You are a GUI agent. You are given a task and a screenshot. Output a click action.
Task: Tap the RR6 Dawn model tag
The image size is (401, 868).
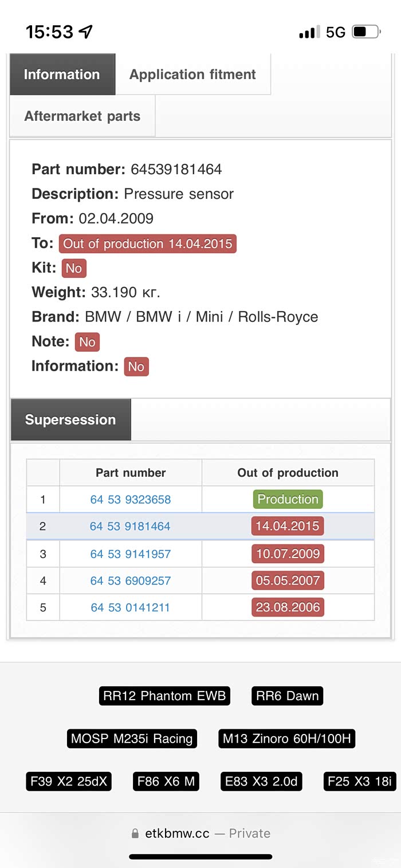[287, 696]
